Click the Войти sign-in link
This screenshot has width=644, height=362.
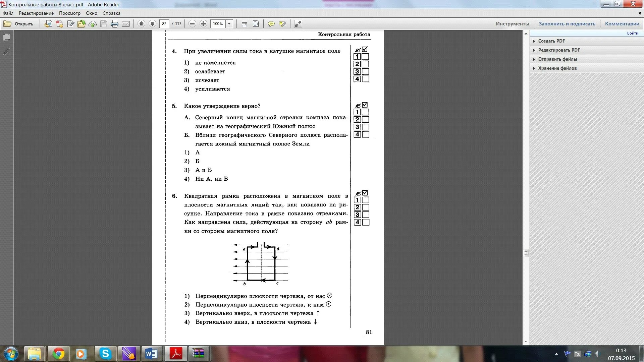(x=632, y=33)
